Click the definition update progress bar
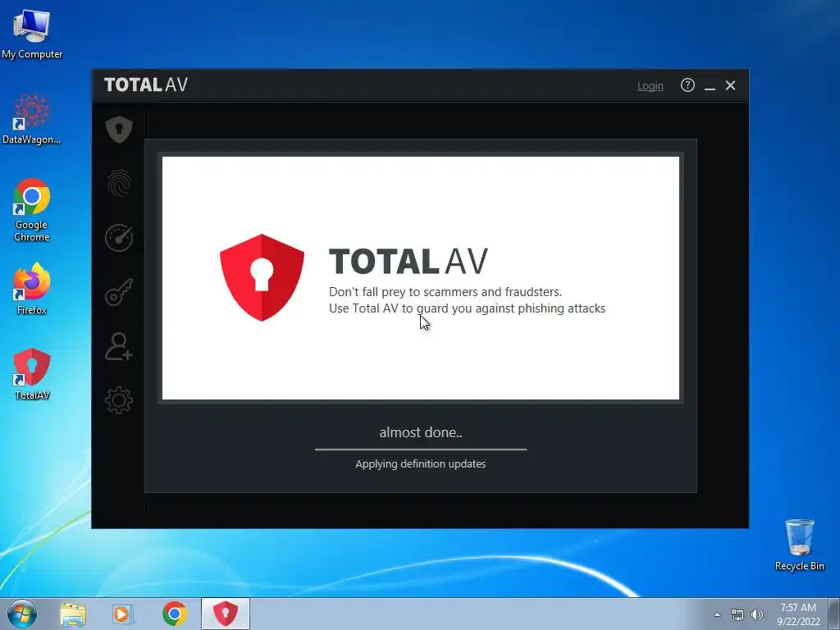Screen dimensions: 840x630 coord(421,450)
